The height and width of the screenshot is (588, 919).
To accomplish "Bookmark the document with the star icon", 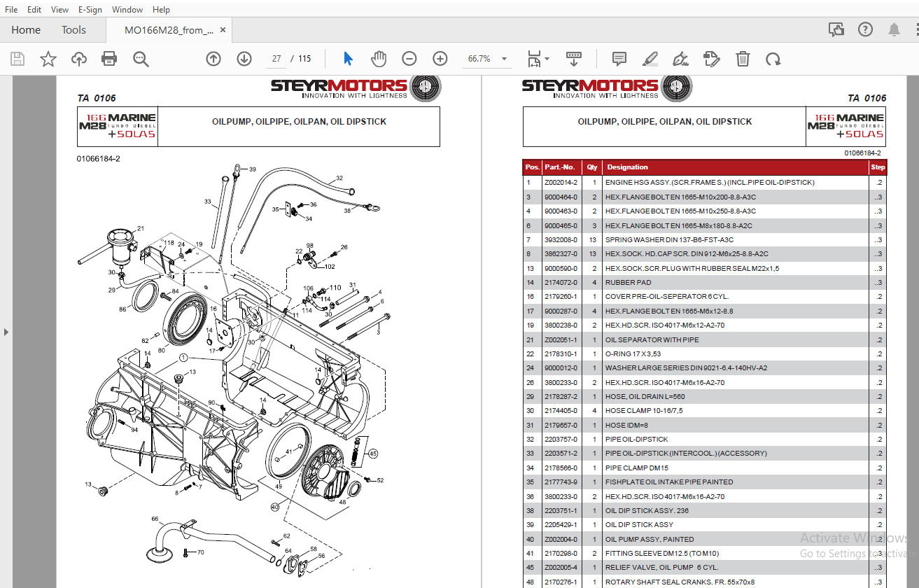I will pyautogui.click(x=48, y=59).
